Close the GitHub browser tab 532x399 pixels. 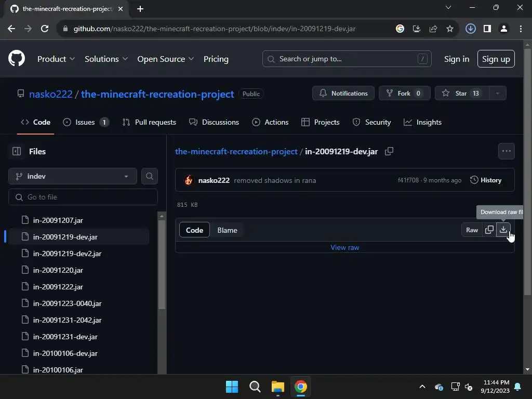point(121,9)
